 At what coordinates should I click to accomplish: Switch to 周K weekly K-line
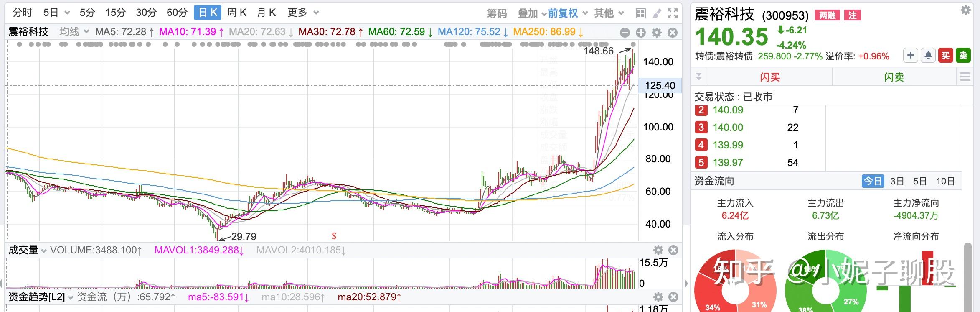pos(237,13)
